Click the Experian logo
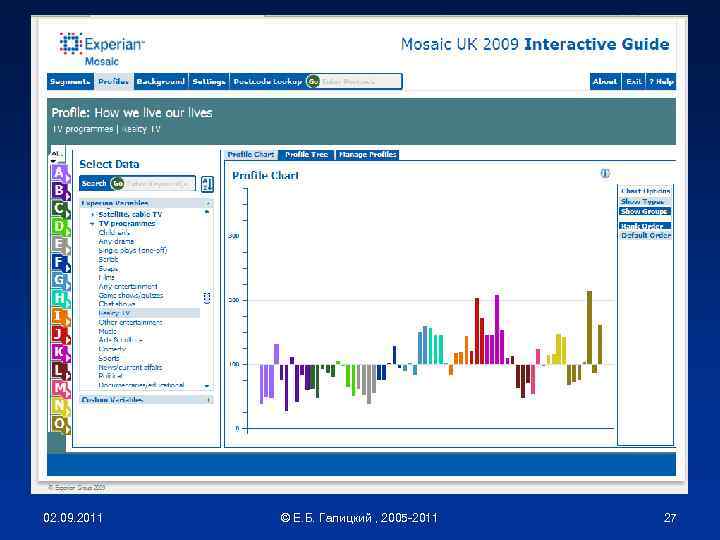 [x=102, y=49]
